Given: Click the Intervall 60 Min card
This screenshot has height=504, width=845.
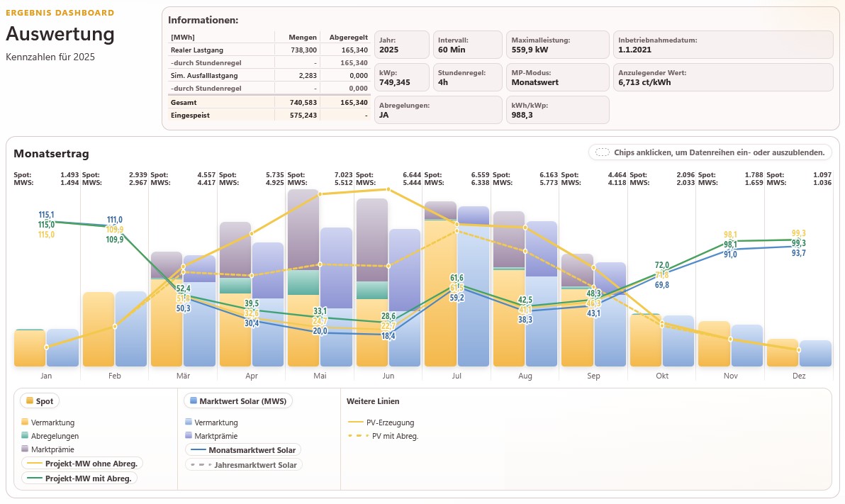Looking at the screenshot, I should click(468, 45).
